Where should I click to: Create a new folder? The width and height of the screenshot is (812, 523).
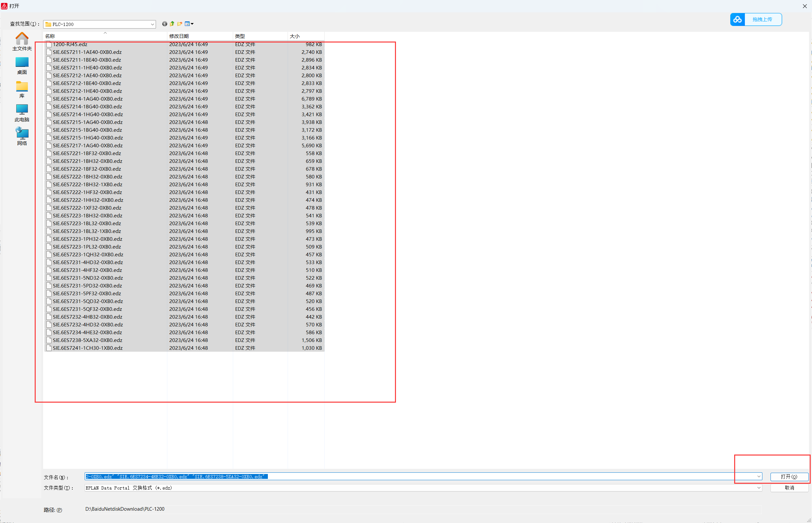(x=180, y=24)
